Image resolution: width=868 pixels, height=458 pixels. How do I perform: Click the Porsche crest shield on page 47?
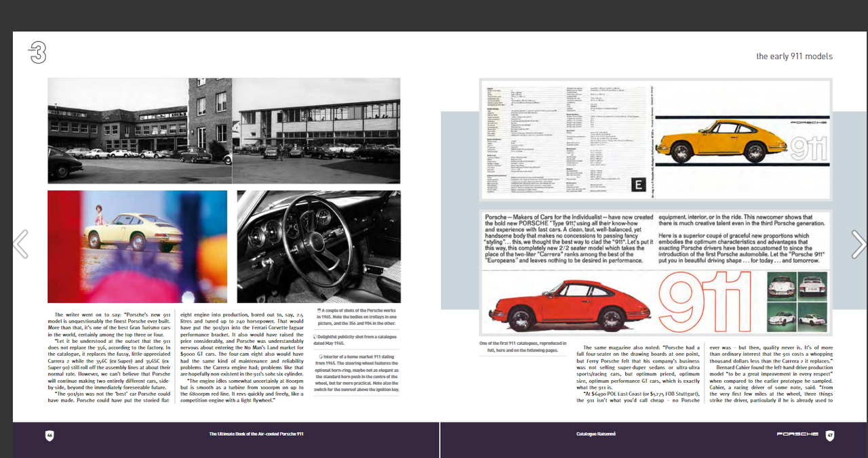[x=830, y=436]
